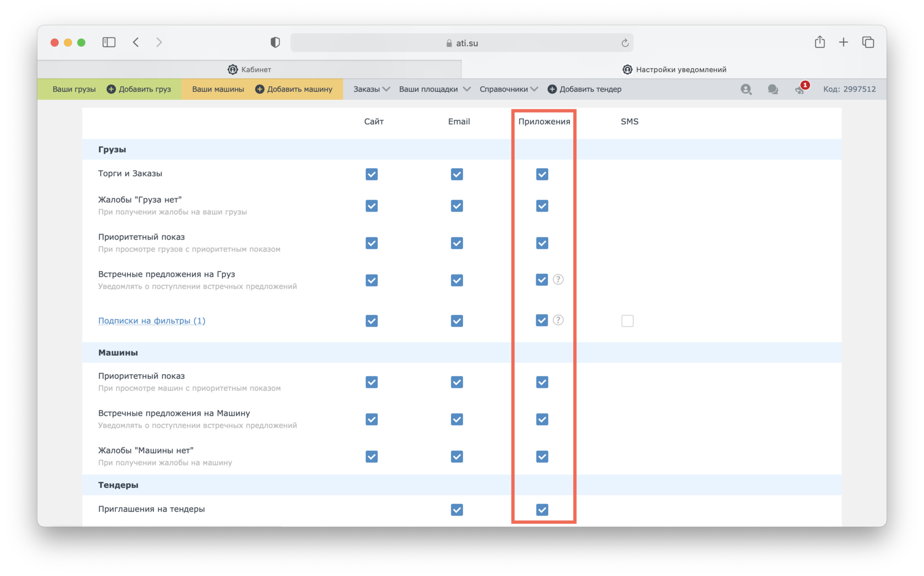Uncheck Email for Торги и Заказы
The height and width of the screenshot is (576, 924).
(457, 174)
